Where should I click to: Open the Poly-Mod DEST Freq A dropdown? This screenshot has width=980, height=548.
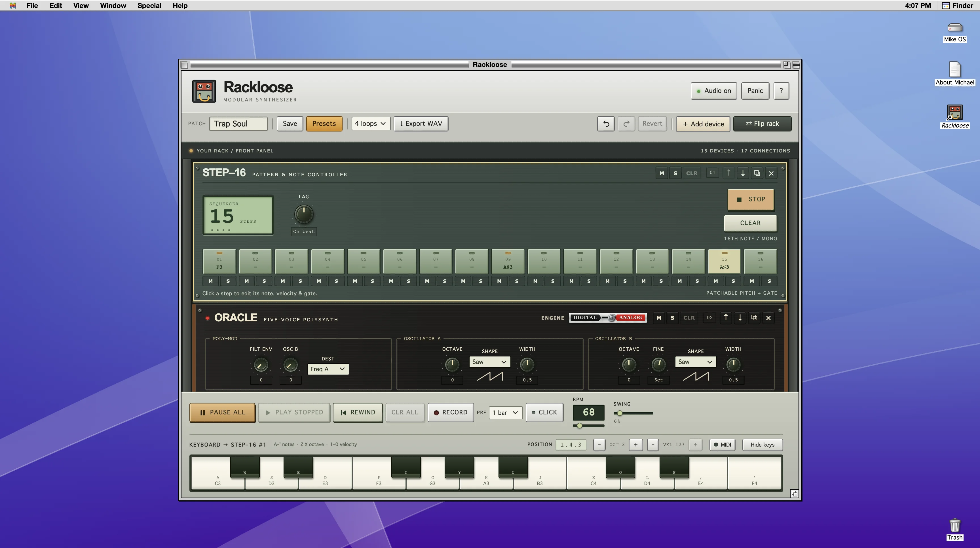click(328, 369)
